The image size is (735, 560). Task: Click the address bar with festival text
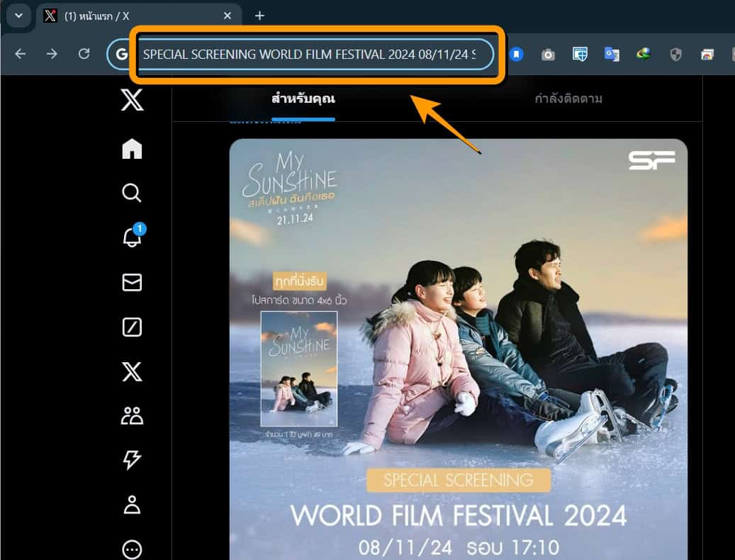tap(309, 54)
